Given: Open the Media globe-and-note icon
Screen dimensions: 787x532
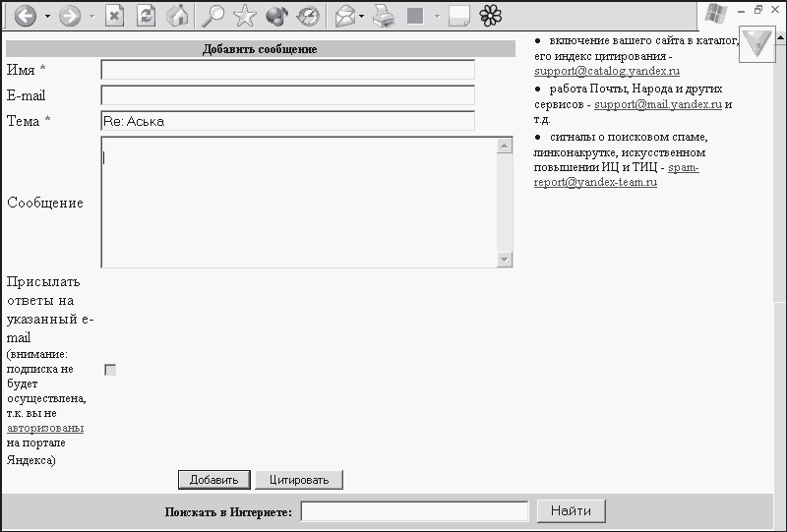Looking at the screenshot, I should (276, 16).
